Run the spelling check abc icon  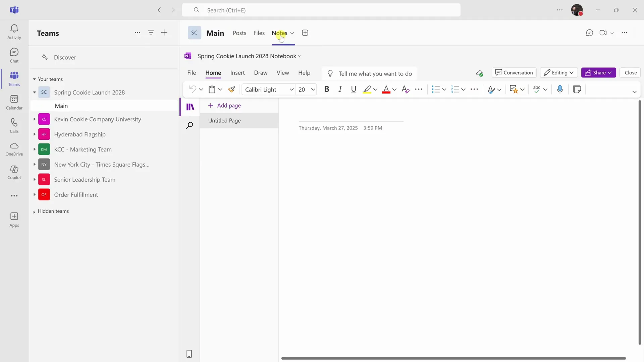537,89
